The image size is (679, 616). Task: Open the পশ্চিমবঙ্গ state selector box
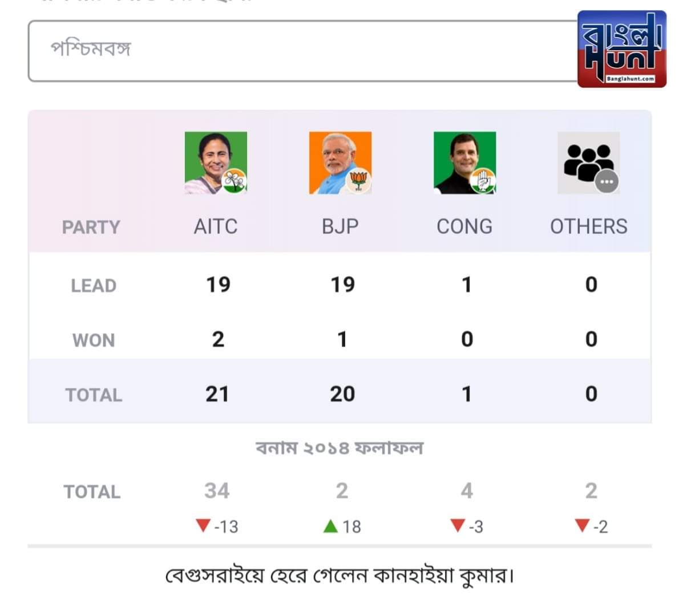coord(303,51)
